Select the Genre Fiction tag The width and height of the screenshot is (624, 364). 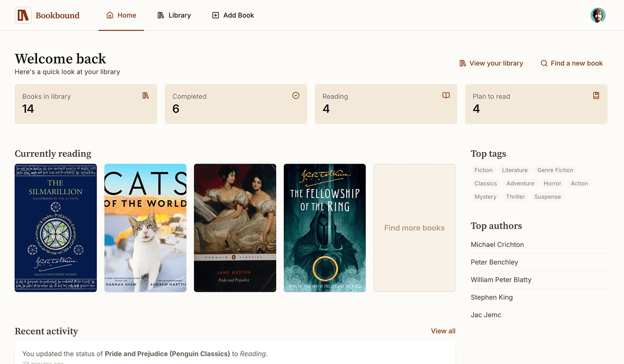pyautogui.click(x=555, y=170)
